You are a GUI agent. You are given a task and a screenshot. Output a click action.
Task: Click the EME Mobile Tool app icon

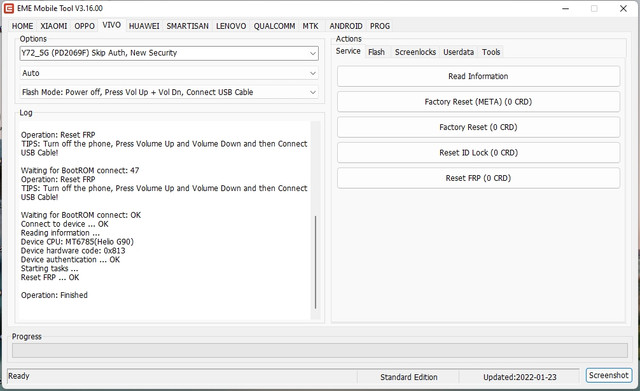point(9,8)
